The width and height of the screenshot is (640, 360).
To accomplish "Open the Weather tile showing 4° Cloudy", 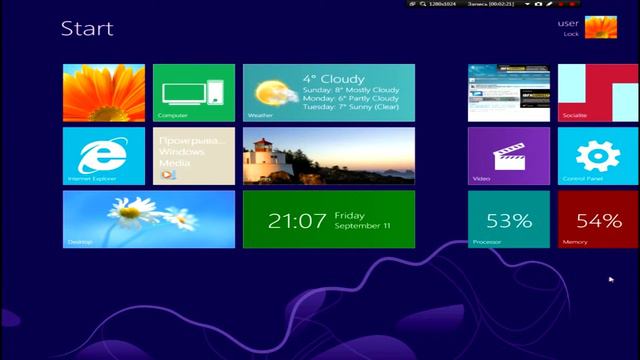I will point(329,93).
